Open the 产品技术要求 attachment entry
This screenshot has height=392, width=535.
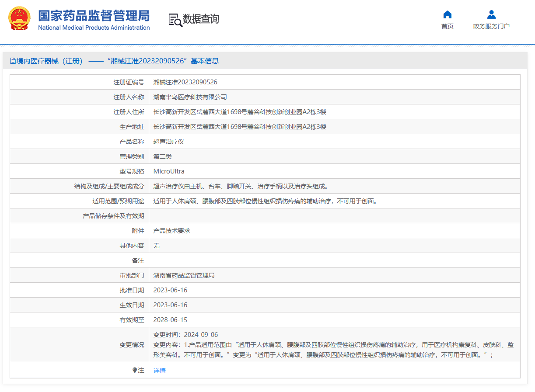171,231
